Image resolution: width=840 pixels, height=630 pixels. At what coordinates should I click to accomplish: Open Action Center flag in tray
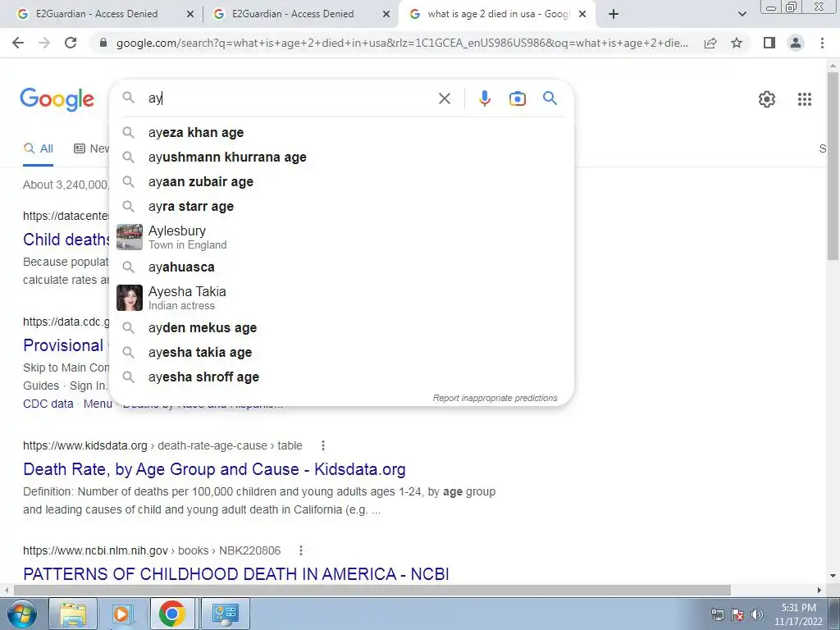coord(737,614)
